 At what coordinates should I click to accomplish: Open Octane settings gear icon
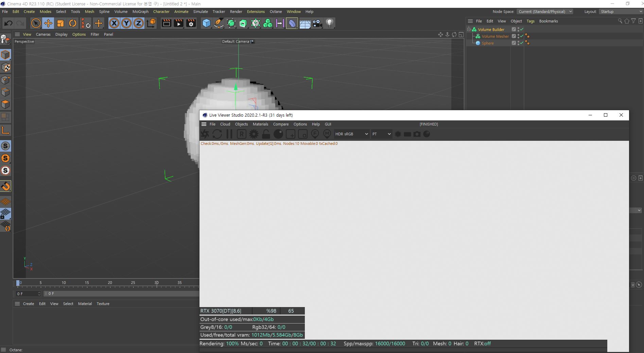point(254,134)
